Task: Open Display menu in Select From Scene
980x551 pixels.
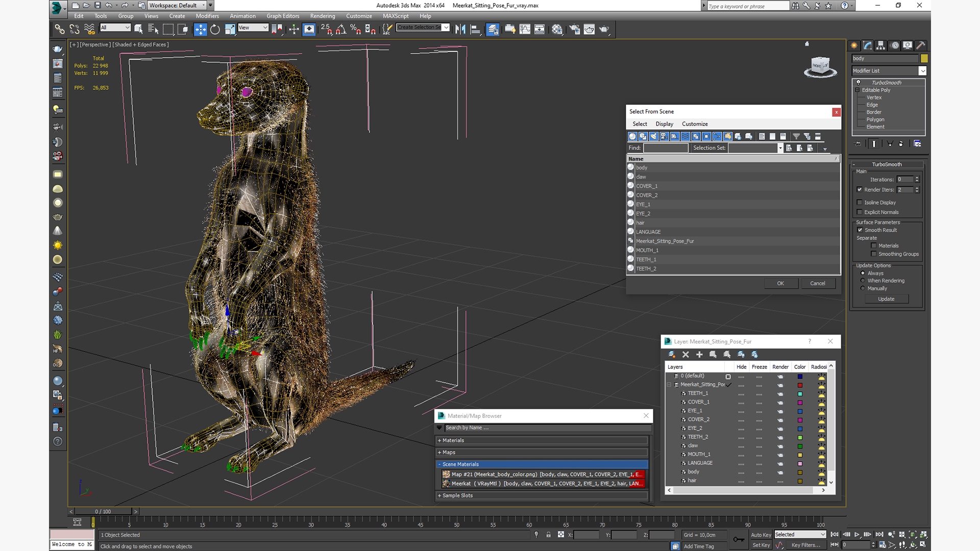Action: click(x=664, y=124)
